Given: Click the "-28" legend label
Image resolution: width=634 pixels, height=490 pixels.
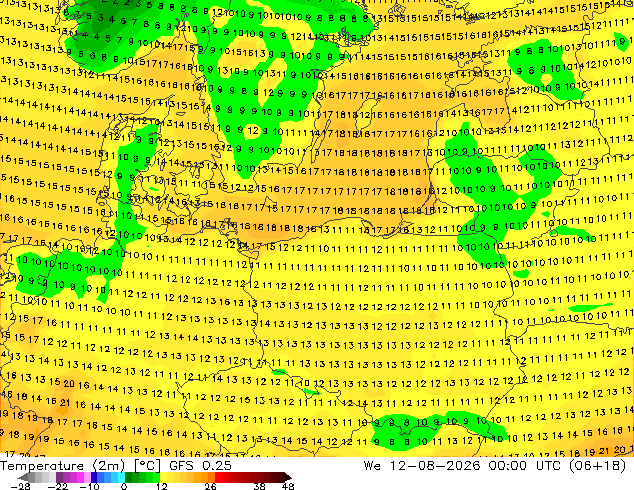Looking at the screenshot, I should pyautogui.click(x=20, y=486).
